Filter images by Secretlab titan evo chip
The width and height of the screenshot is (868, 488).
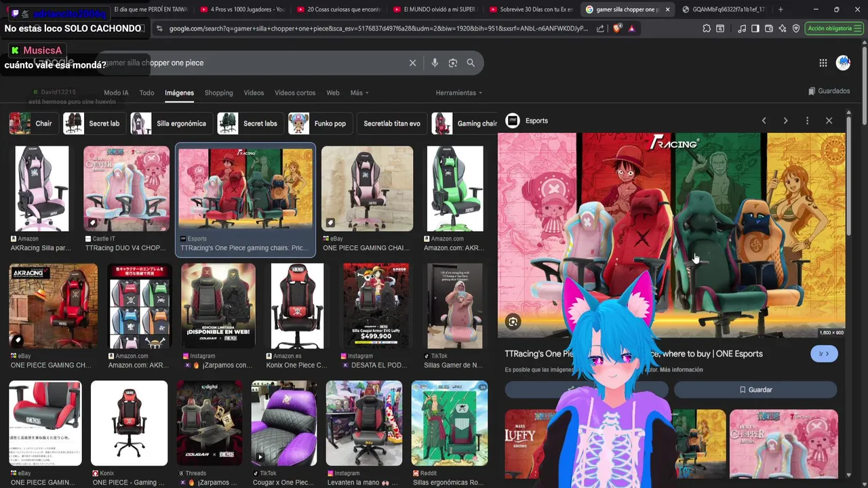click(x=392, y=123)
